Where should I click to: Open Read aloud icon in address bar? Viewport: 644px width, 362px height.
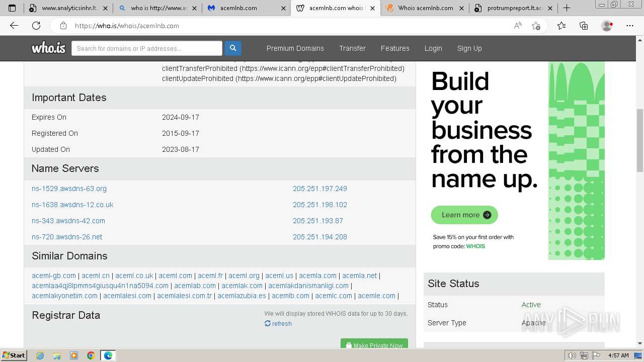518,26
